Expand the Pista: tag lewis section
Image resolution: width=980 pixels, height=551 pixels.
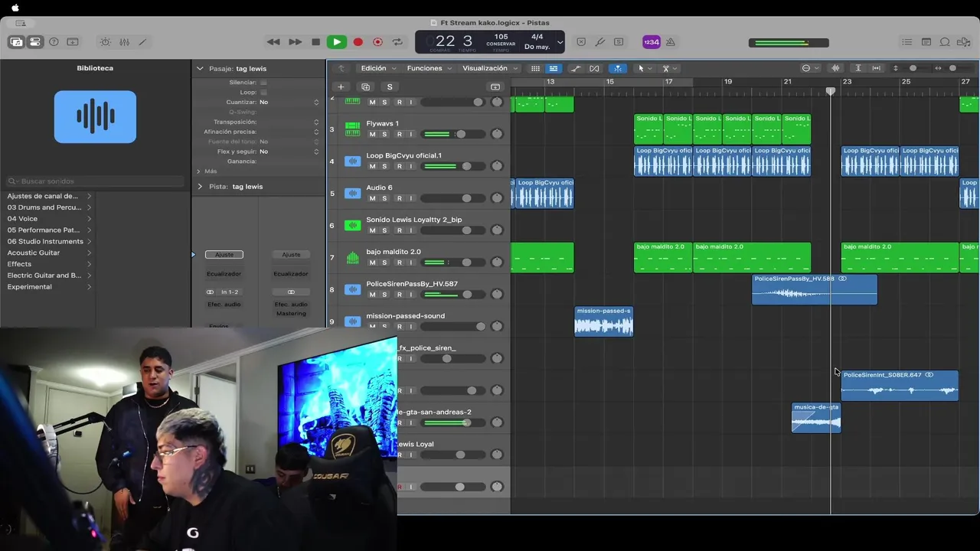(201, 187)
